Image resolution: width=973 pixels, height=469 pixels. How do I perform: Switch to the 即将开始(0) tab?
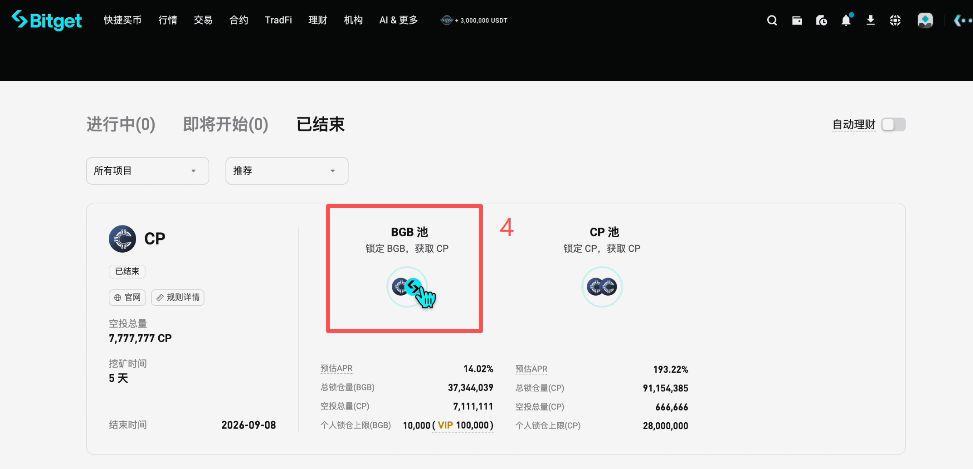[226, 125]
